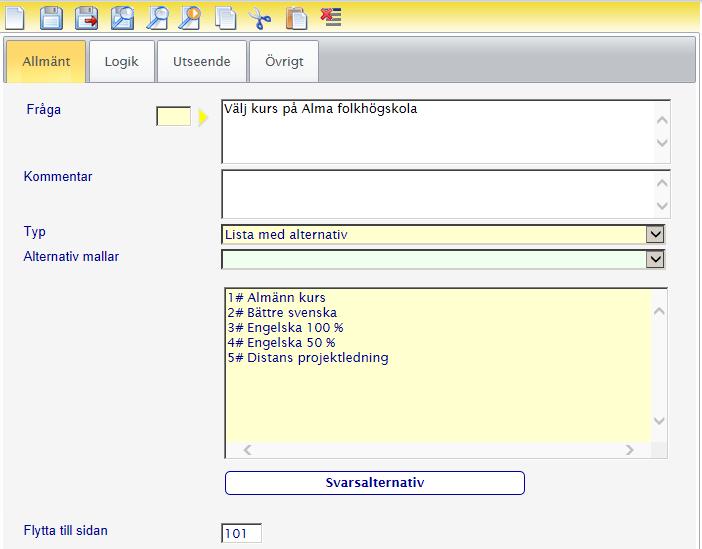Click the line '1# Almänn kurs'

[x=276, y=297]
